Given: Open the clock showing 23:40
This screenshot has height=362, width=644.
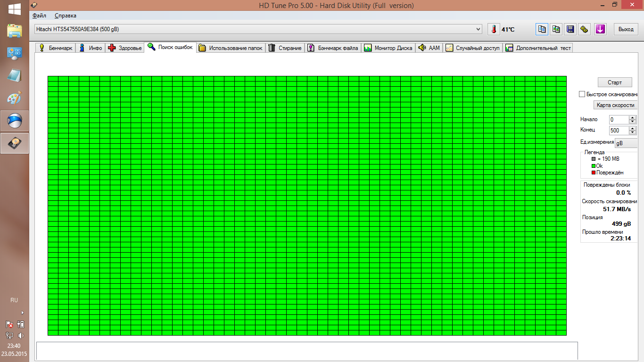Looking at the screenshot, I should [14, 346].
